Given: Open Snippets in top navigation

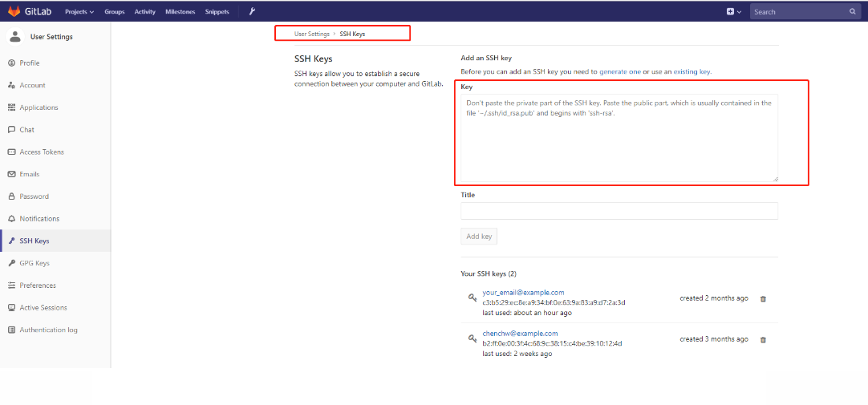Looking at the screenshot, I should (217, 11).
